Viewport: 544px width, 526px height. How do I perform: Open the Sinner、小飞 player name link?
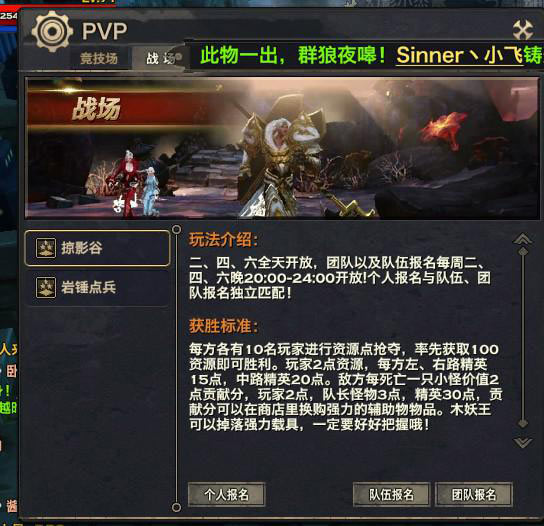click(x=459, y=55)
